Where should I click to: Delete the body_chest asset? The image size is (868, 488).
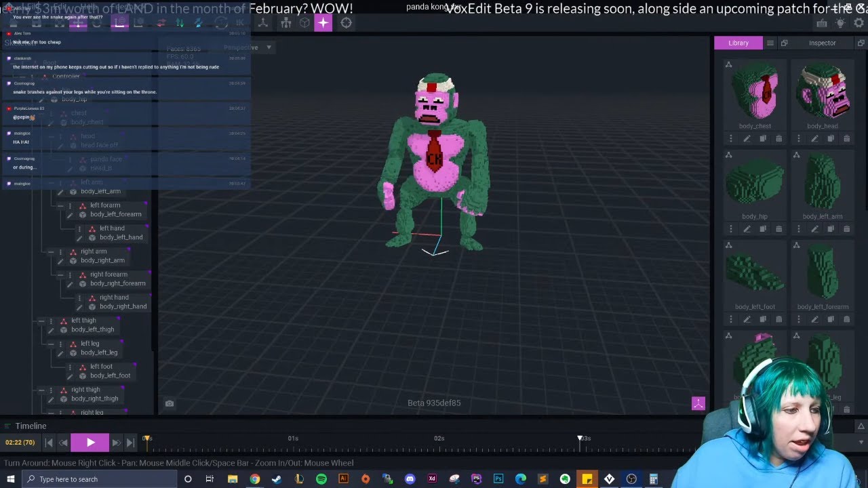[778, 138]
